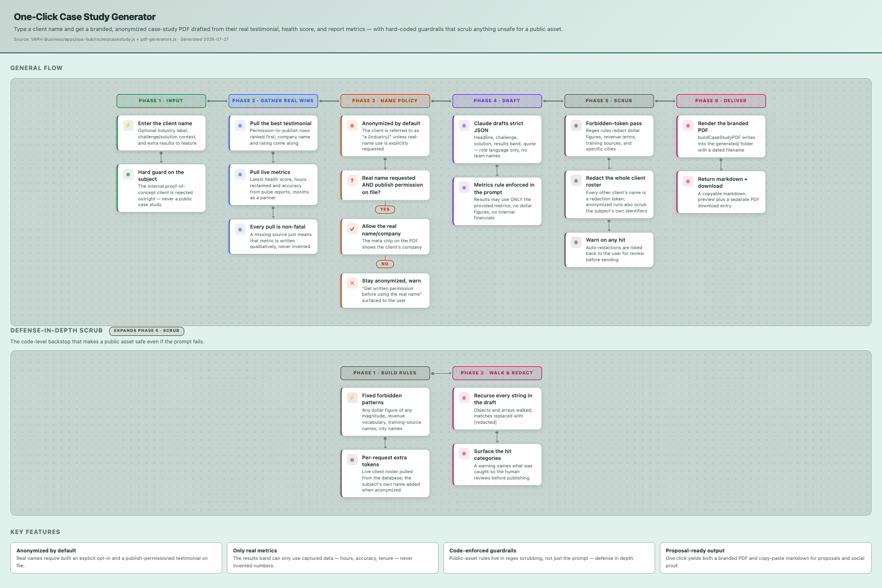Screen dimensions: 882x588
Task: Click the X icon on Stay anonymized, warn card
Action: [x=352, y=283]
